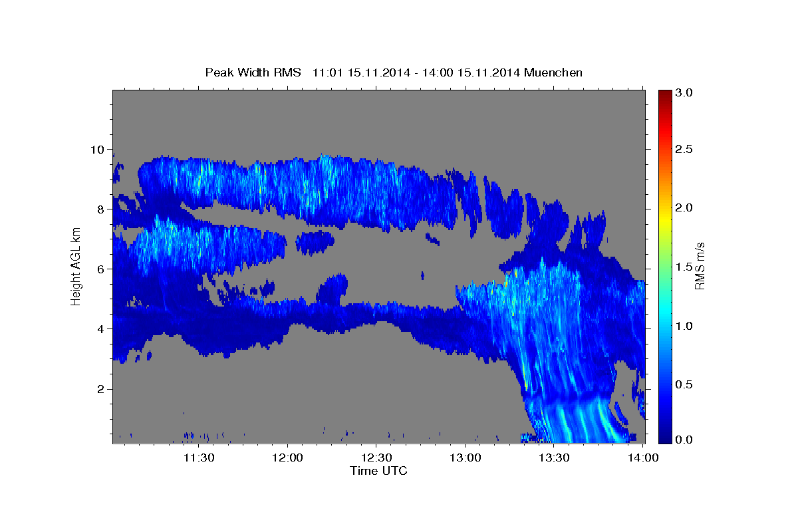798x532 pixels.
Task: Click the colorbar value 2.5
Action: click(x=685, y=149)
